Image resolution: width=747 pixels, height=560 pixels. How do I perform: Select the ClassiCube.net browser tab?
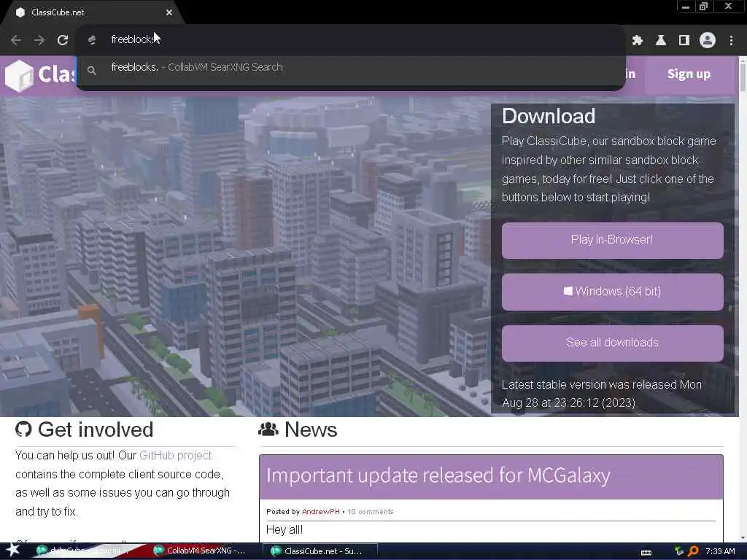pos(93,12)
